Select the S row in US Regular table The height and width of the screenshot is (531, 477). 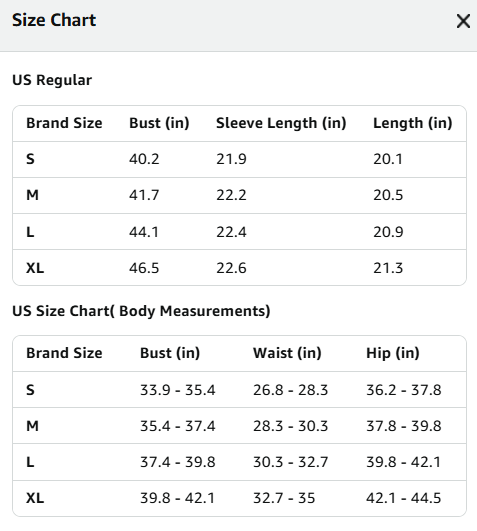pos(239,159)
